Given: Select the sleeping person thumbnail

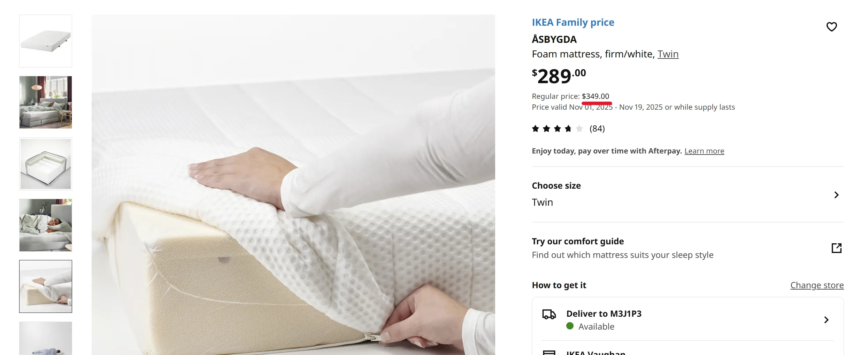Looking at the screenshot, I should click(45, 225).
